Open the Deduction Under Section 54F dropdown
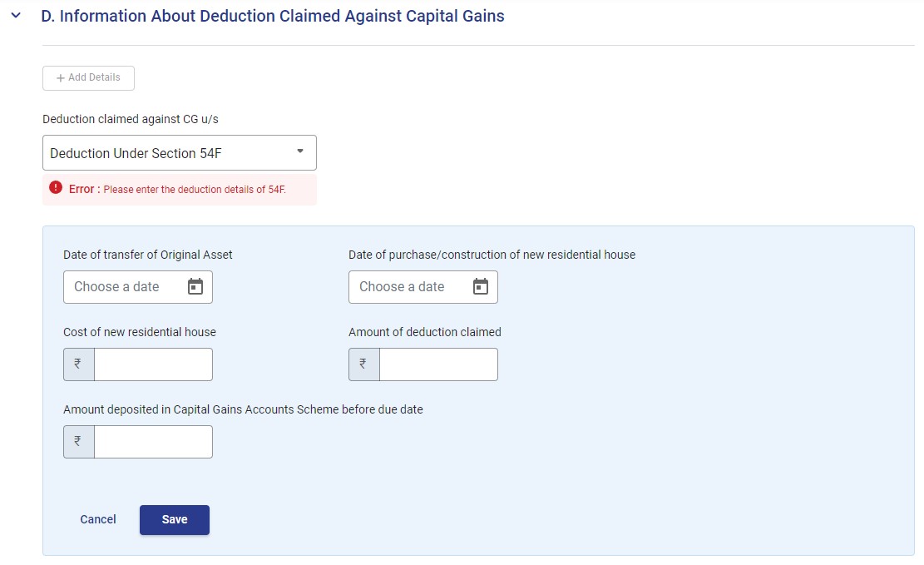 [179, 153]
